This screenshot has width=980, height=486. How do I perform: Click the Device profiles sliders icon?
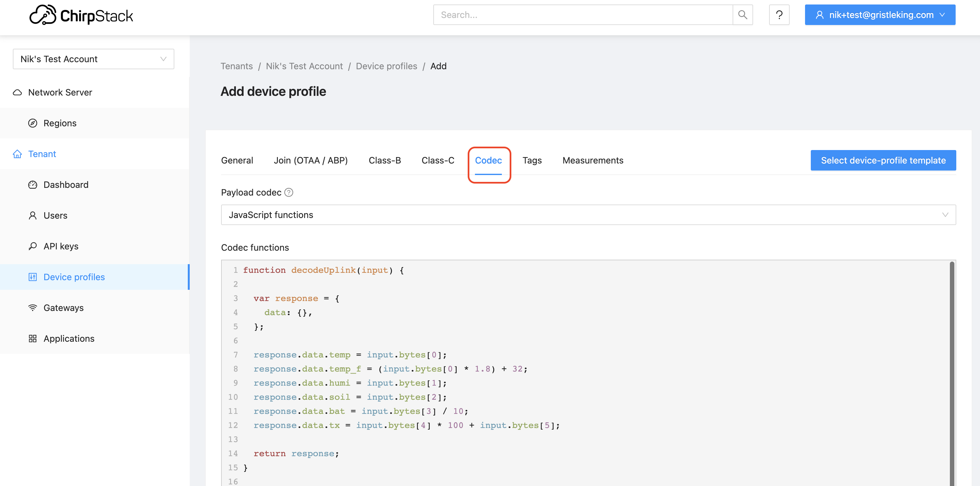click(33, 277)
